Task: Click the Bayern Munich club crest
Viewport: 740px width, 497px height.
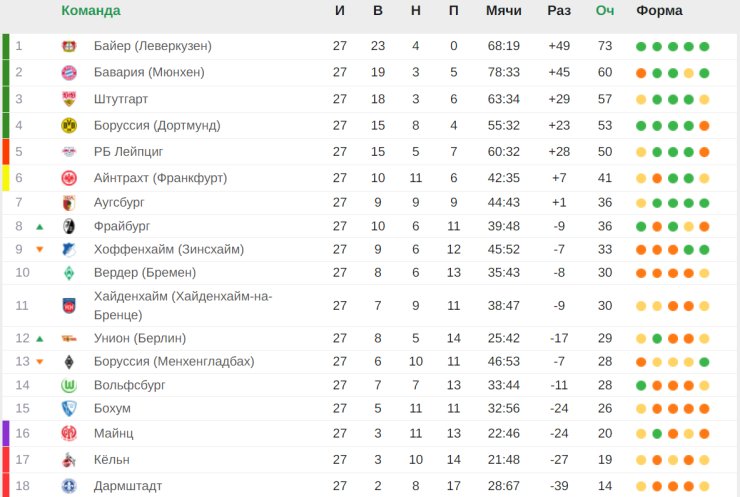Action: [x=69, y=73]
